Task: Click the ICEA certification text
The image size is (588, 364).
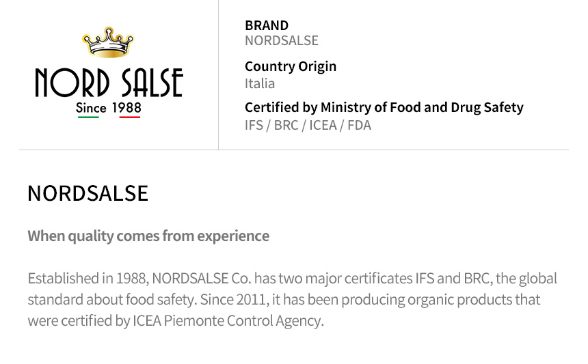Action: [323, 125]
